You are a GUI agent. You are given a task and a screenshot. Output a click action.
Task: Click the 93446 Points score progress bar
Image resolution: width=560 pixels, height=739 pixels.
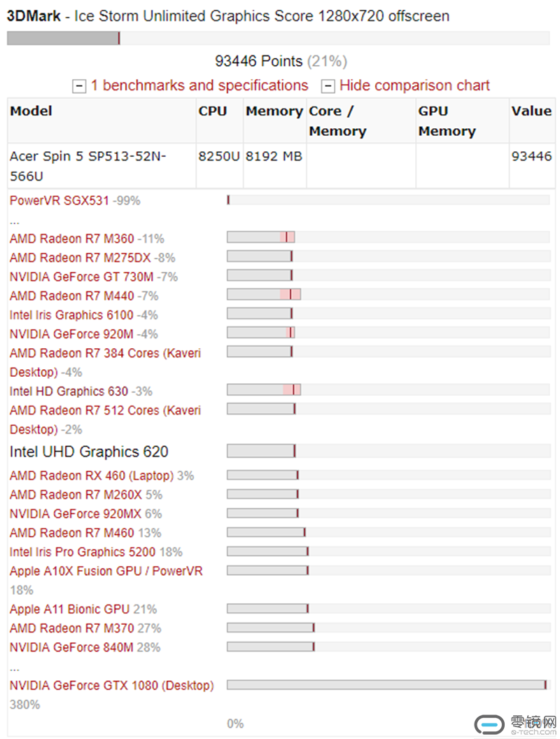[x=279, y=38]
